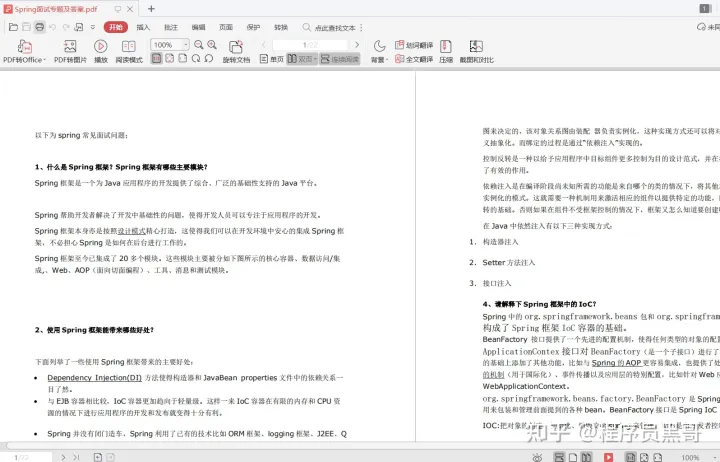
Task: Switch to 单页 single page layout
Action: click(272, 59)
